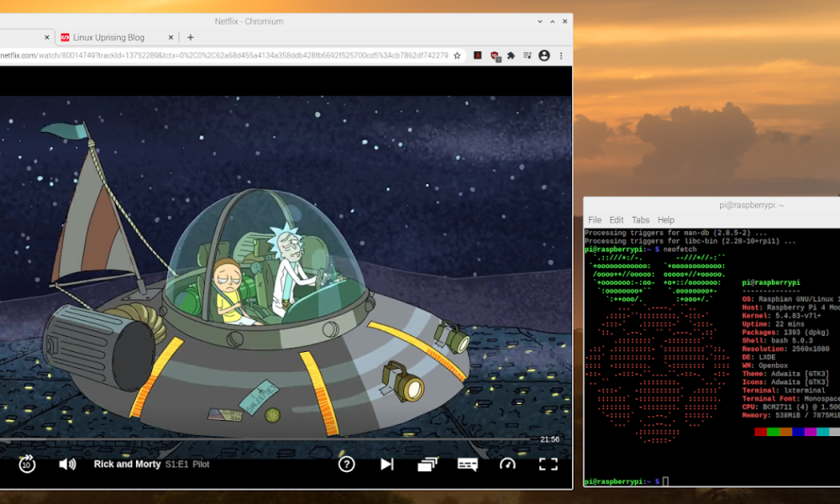Viewport: 840px width, 504px height.
Task: Switch Netflix video to fullscreen
Action: [548, 464]
